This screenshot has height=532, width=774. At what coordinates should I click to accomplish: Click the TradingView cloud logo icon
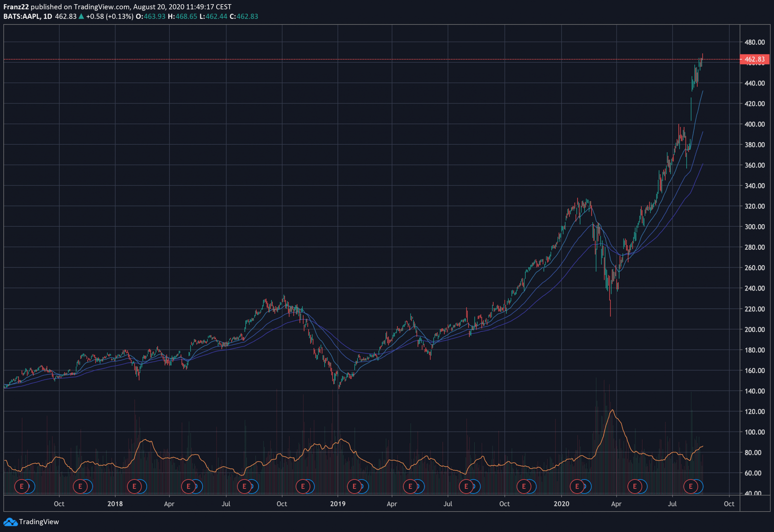[10, 522]
